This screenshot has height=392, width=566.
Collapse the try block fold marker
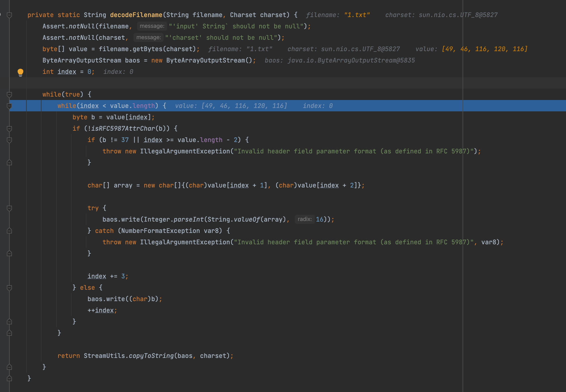click(x=9, y=208)
